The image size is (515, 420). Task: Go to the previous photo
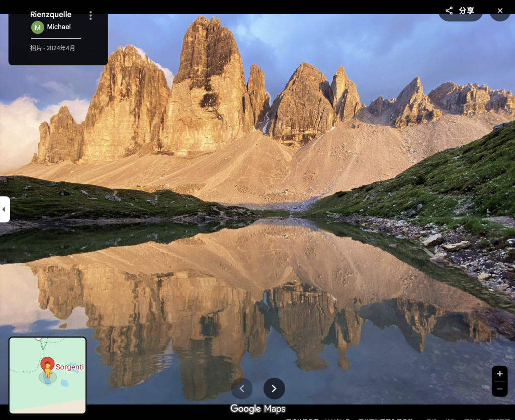tap(242, 388)
